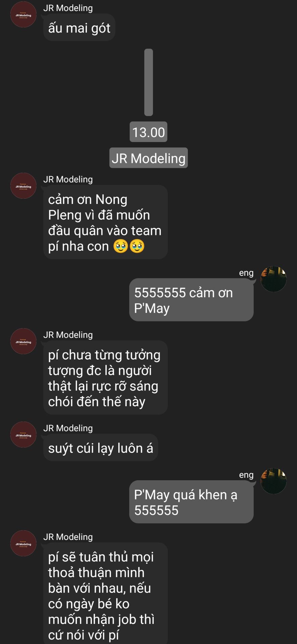Select message 'pí sẽ tuân thủ mọi thoả thuận'

[105, 593]
